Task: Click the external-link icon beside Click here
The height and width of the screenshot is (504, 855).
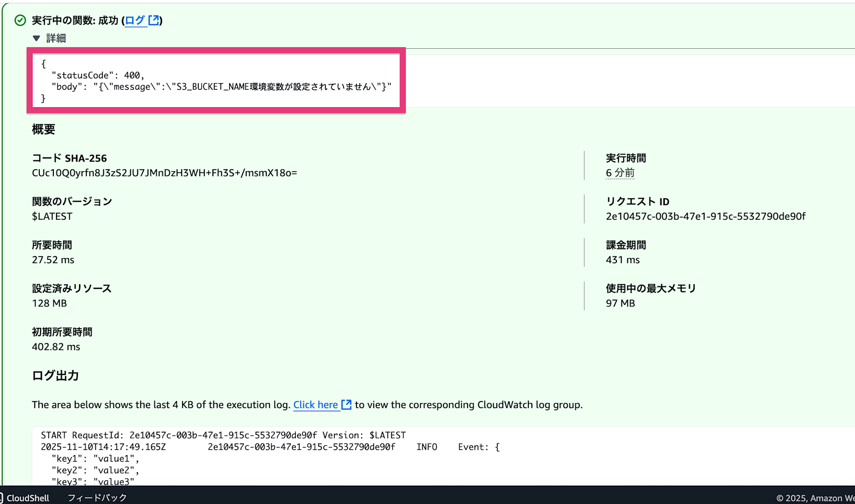Action: (346, 404)
